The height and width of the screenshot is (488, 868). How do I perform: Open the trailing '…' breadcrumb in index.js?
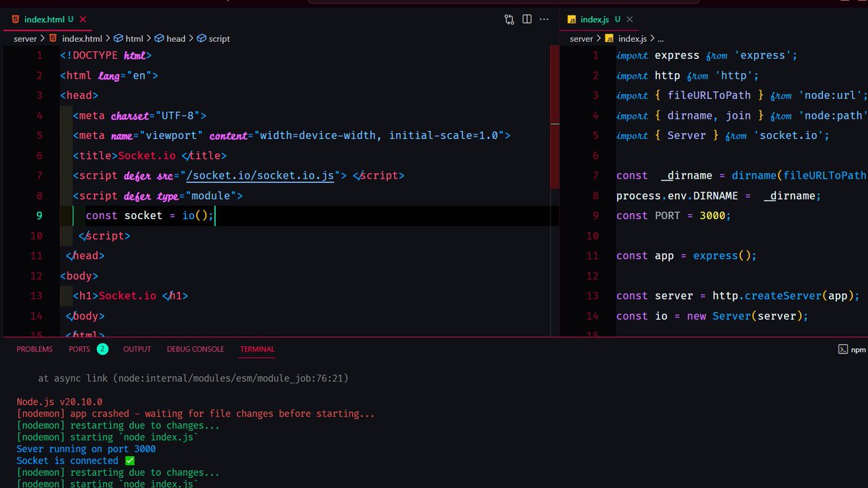tap(660, 39)
